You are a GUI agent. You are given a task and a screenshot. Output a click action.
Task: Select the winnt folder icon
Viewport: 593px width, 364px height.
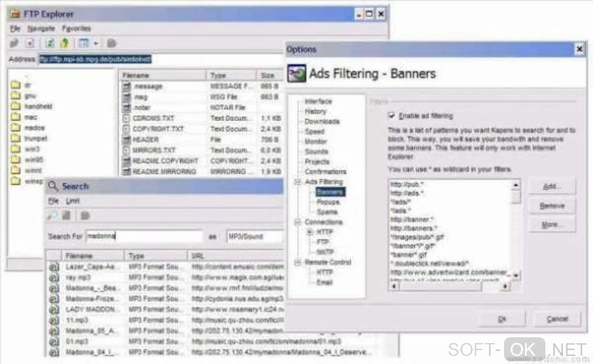pos(15,170)
